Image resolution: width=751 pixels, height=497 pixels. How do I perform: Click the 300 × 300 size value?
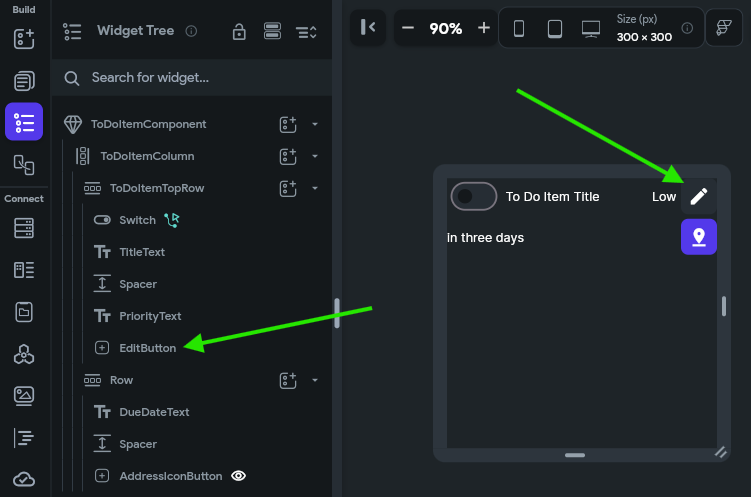[x=644, y=37]
